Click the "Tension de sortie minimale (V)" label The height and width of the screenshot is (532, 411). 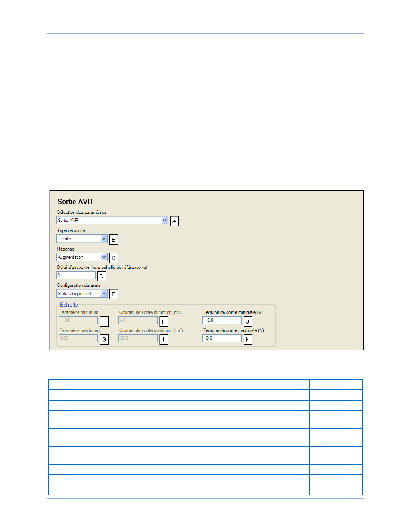pyautogui.click(x=233, y=312)
